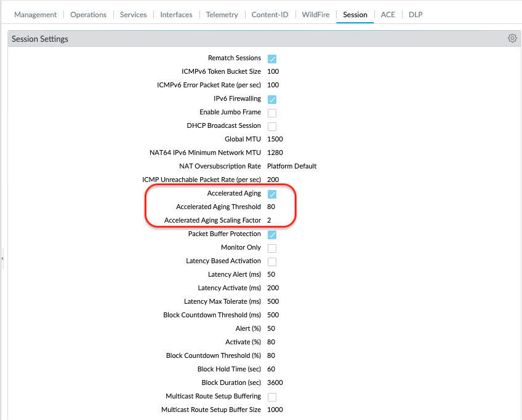
Task: Click NAT64 IPv6 Minimum Network MTU value 1280
Action: (x=275, y=153)
